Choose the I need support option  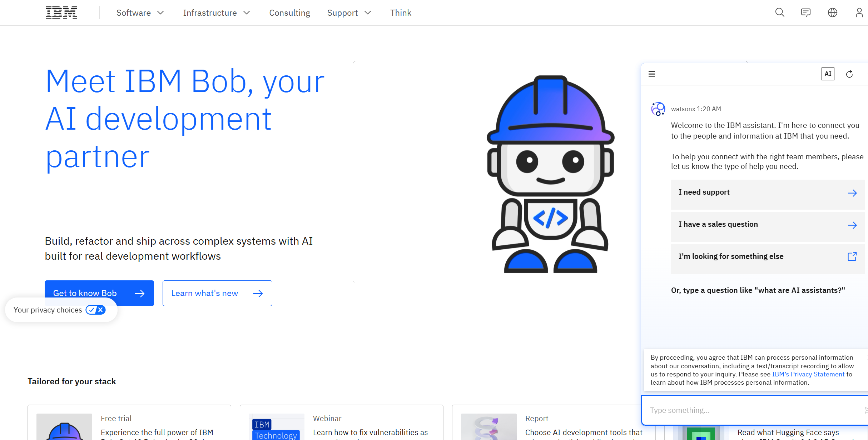click(768, 195)
